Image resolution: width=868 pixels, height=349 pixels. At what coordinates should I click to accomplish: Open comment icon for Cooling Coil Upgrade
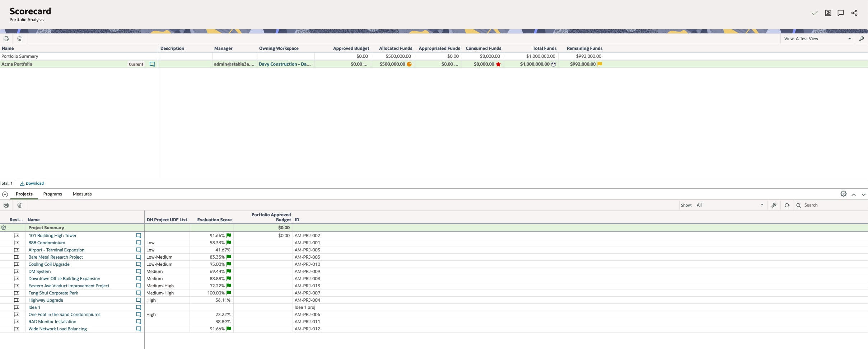[x=139, y=264]
